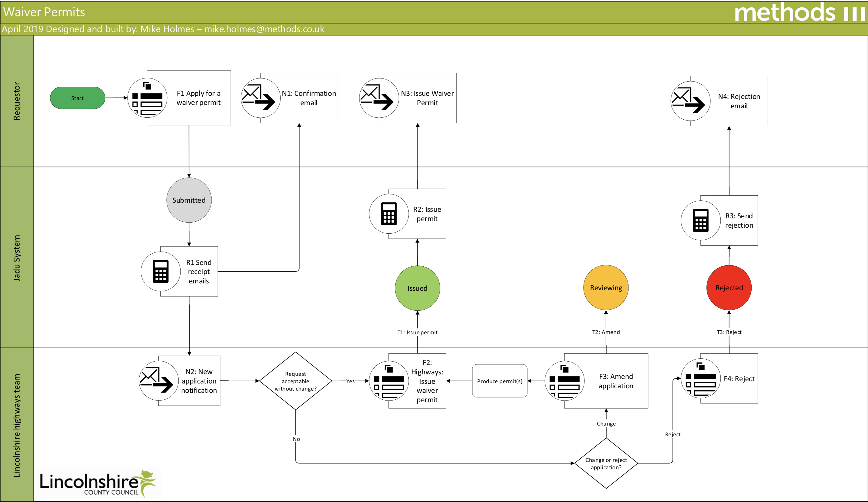This screenshot has height=502, width=868.
Task: Click the F4 Reject form icon
Action: [700, 378]
